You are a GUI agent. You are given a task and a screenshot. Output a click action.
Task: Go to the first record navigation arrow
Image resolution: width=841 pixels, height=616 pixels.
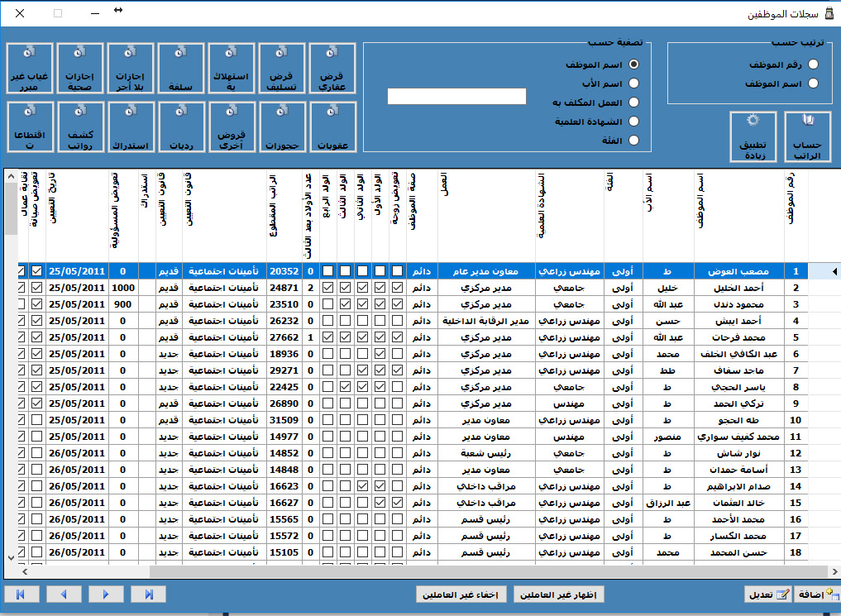(x=20, y=594)
